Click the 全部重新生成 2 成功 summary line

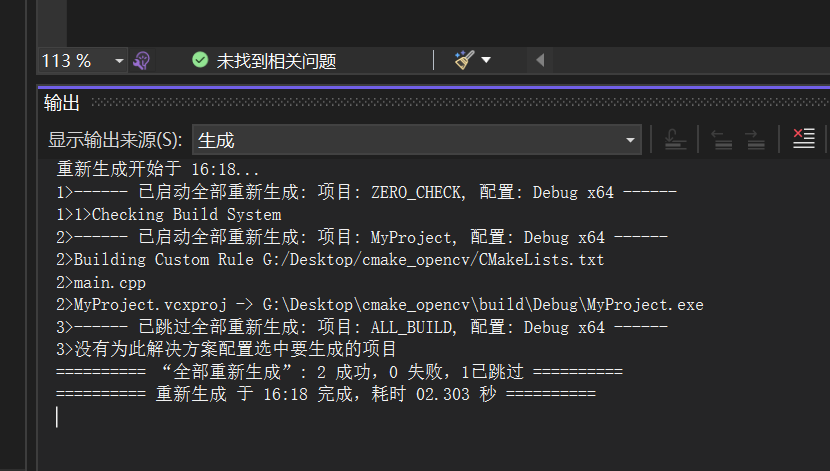[339, 372]
